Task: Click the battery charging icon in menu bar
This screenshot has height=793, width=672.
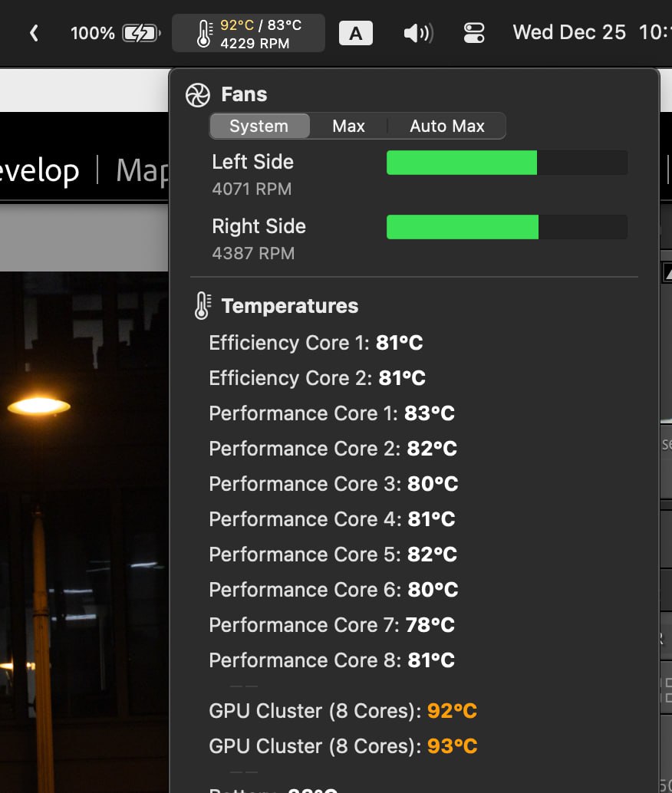Action: tap(142, 34)
